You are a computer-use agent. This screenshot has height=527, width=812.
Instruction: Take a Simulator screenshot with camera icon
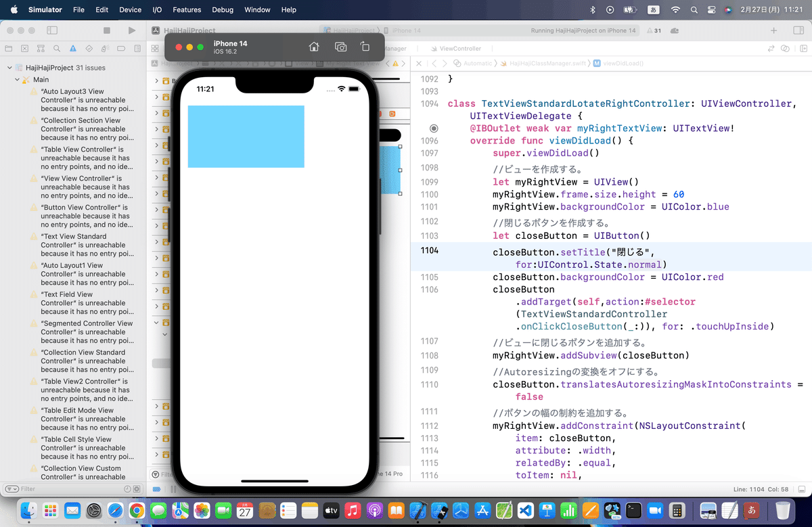(341, 47)
